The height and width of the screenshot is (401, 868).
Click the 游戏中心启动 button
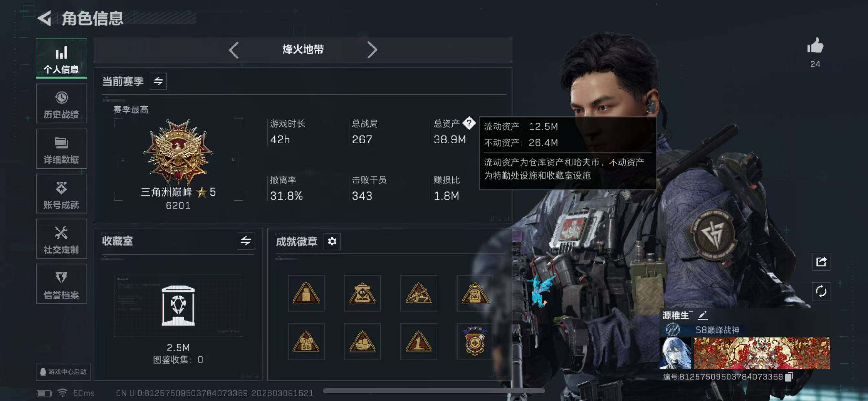pos(63,372)
